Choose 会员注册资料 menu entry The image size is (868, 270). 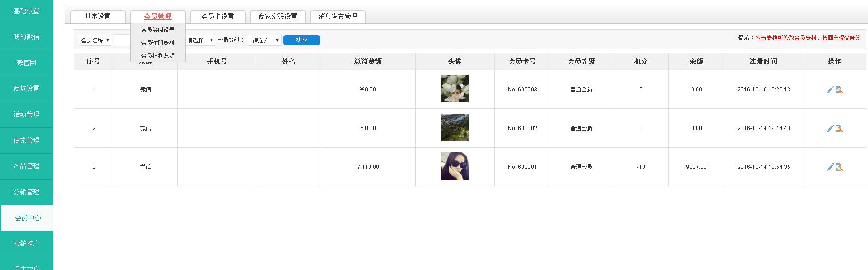point(158,42)
